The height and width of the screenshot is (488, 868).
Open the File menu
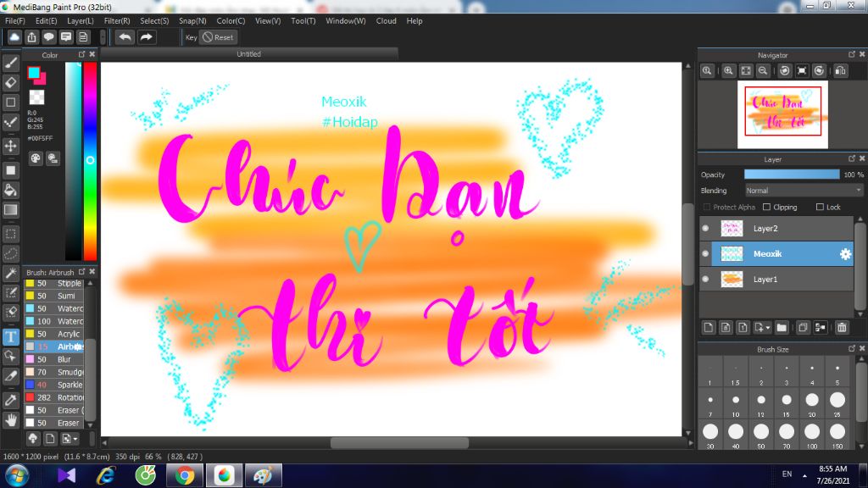click(15, 21)
